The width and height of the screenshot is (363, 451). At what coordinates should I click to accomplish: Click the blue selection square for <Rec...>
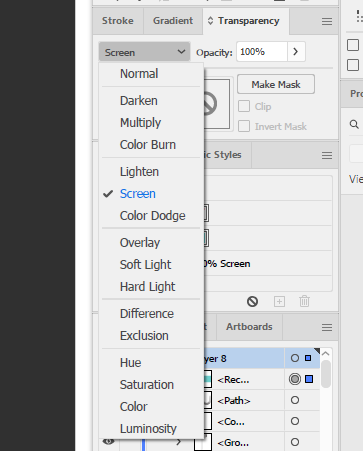tap(309, 379)
